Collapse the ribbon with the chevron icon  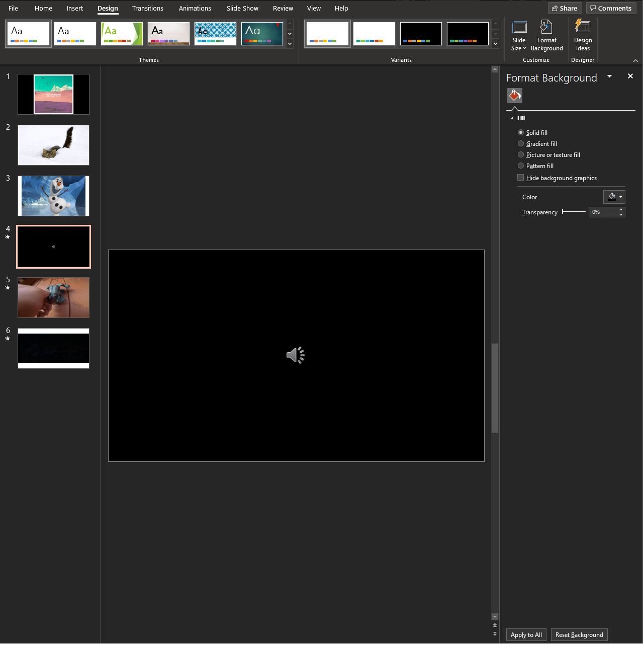coord(635,60)
